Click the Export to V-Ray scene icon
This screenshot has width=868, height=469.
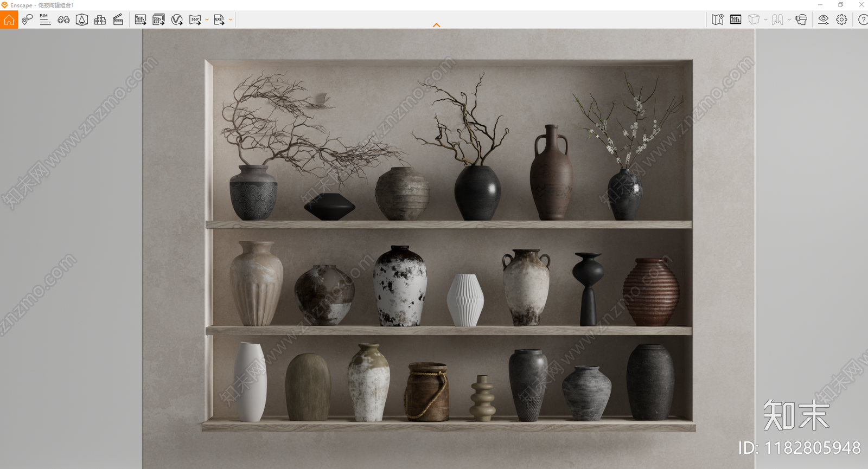tap(177, 20)
